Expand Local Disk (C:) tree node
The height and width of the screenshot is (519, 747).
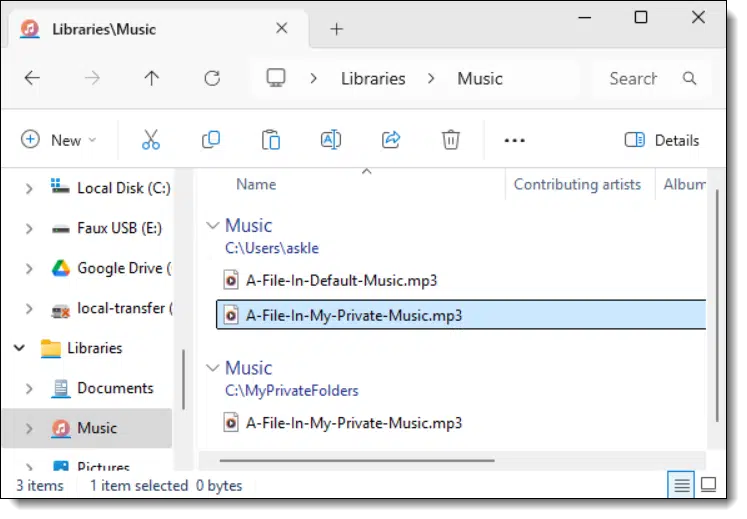click(29, 189)
